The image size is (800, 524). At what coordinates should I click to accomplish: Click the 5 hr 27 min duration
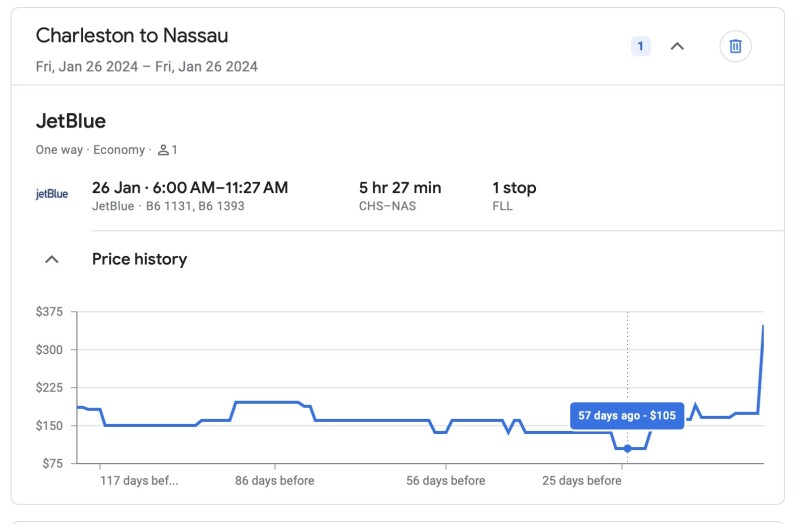click(400, 188)
